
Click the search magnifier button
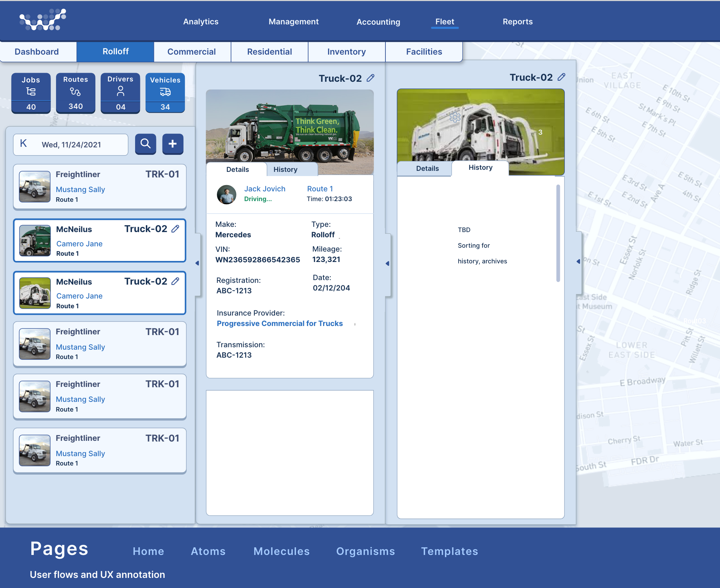[x=146, y=144]
